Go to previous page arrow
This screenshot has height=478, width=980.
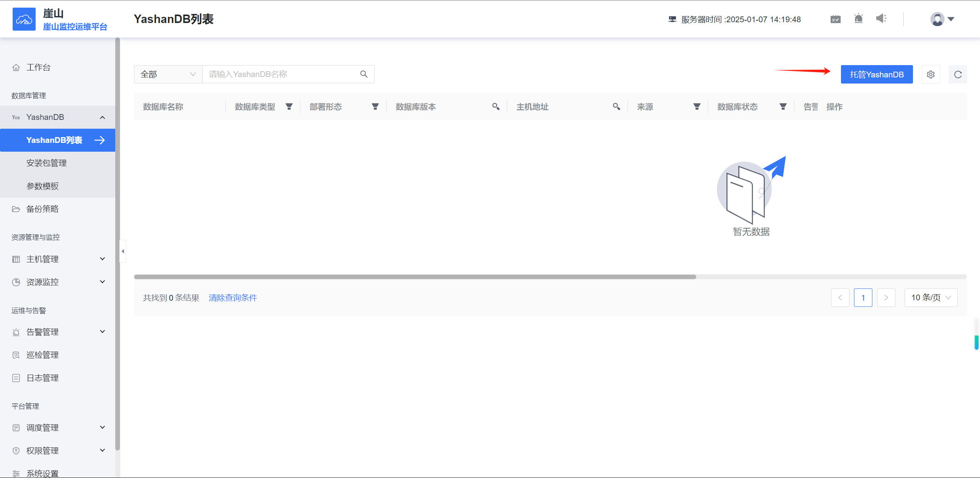840,298
